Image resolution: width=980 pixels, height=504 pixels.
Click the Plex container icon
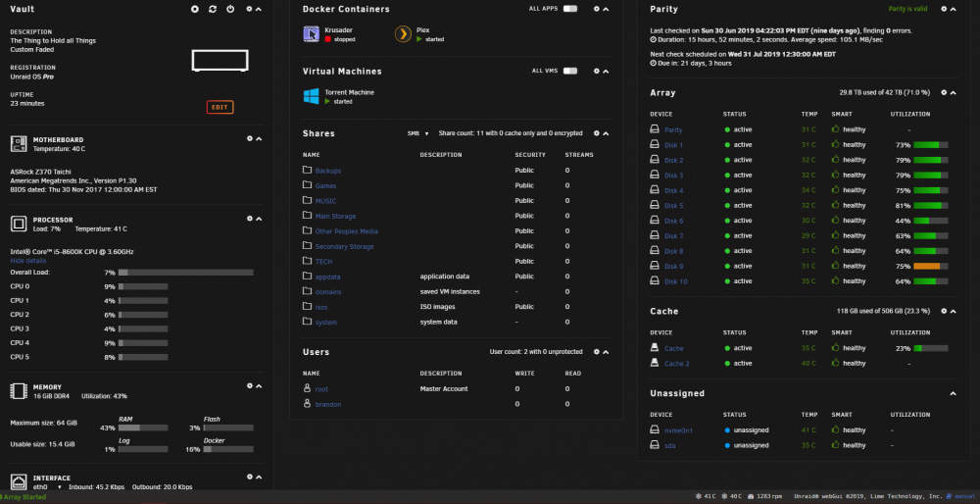(403, 33)
